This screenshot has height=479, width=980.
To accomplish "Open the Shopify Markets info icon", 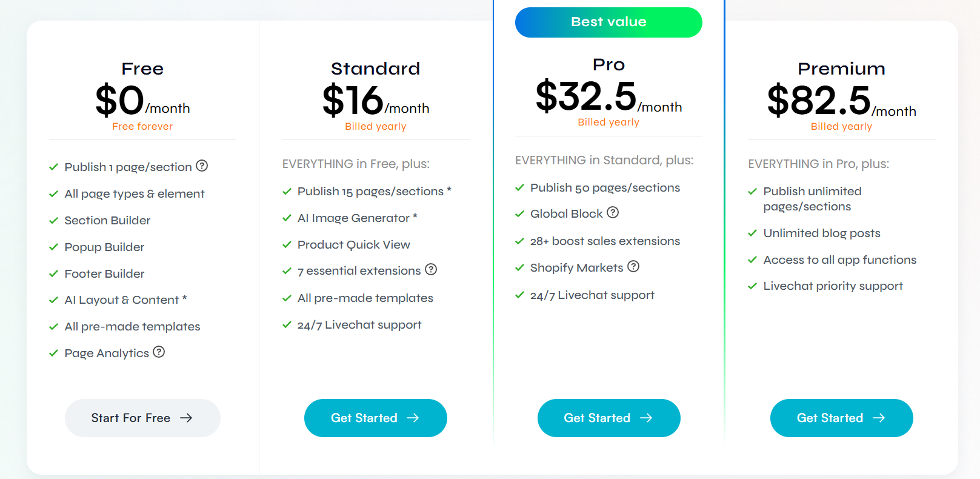I will pos(634,266).
